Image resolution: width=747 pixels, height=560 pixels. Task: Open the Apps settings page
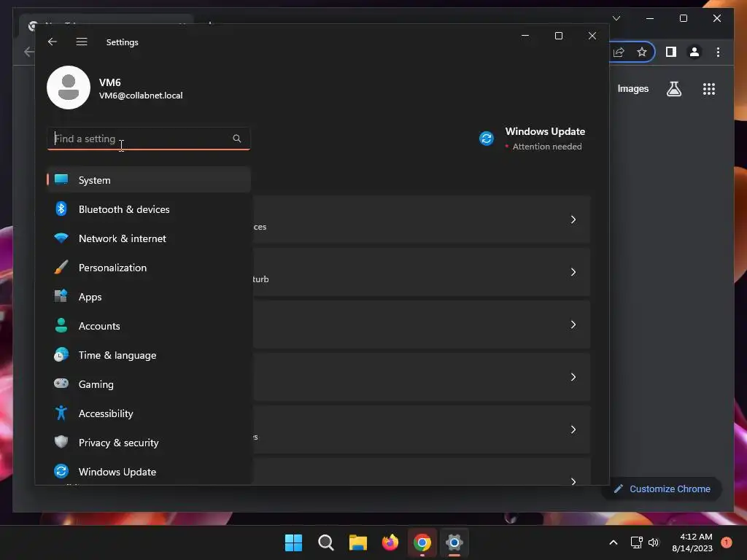click(149, 297)
